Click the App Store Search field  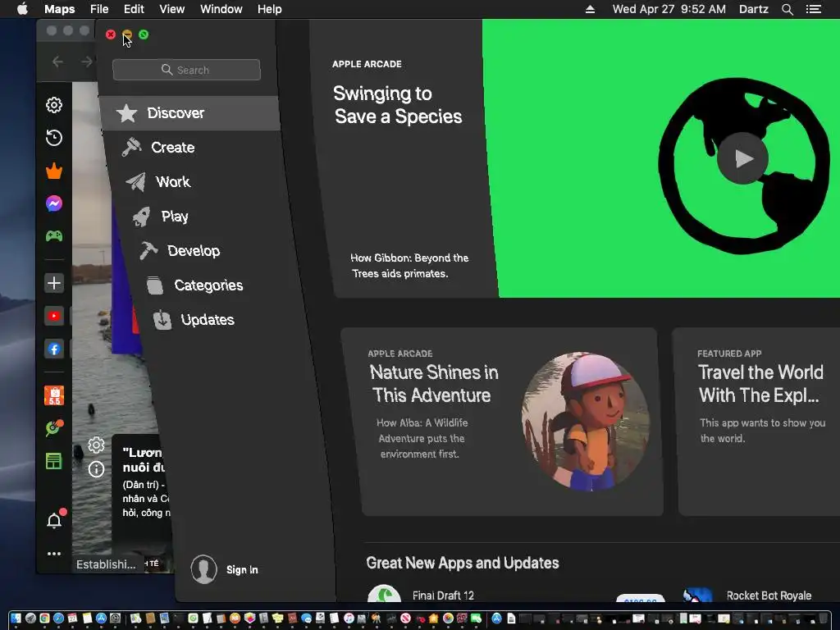click(x=186, y=70)
